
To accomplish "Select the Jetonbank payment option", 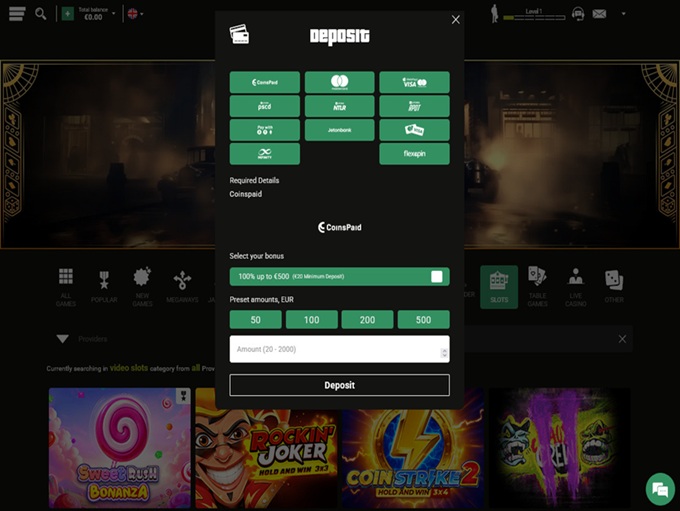I will point(339,130).
